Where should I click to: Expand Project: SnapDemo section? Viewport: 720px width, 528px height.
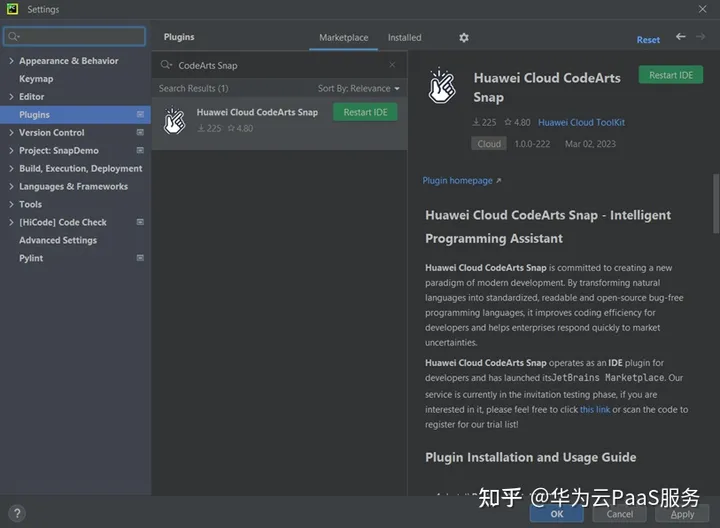(x=11, y=150)
